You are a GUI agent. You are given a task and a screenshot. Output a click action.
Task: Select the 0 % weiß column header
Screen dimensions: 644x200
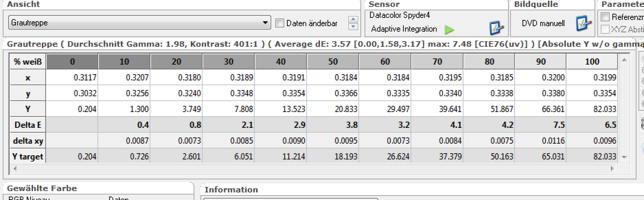click(72, 62)
